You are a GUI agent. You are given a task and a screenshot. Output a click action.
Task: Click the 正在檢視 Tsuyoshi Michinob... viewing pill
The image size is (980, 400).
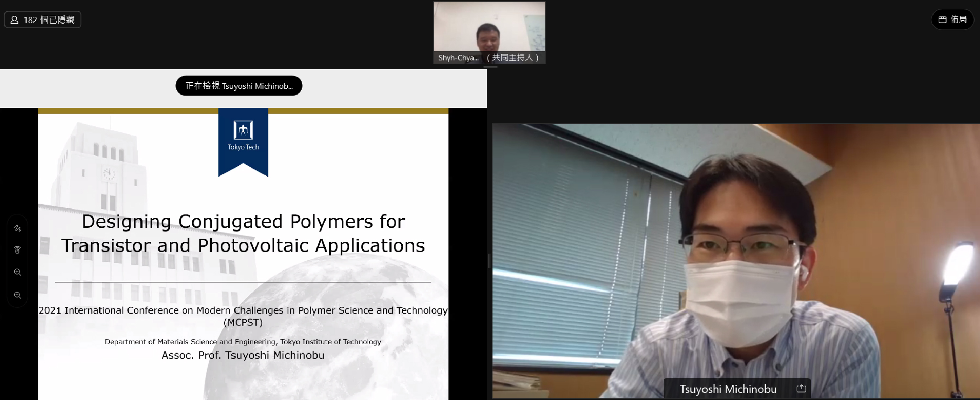tap(239, 86)
